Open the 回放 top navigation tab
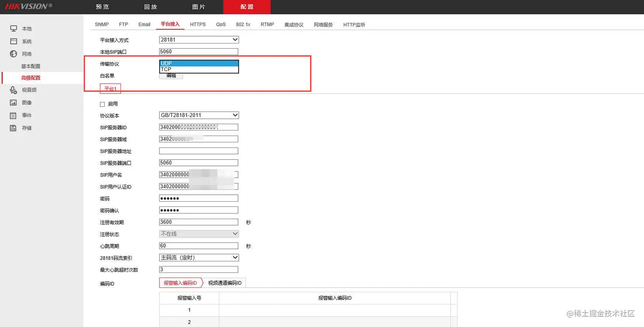Image resolution: width=644 pixels, height=327 pixels. pos(150,7)
